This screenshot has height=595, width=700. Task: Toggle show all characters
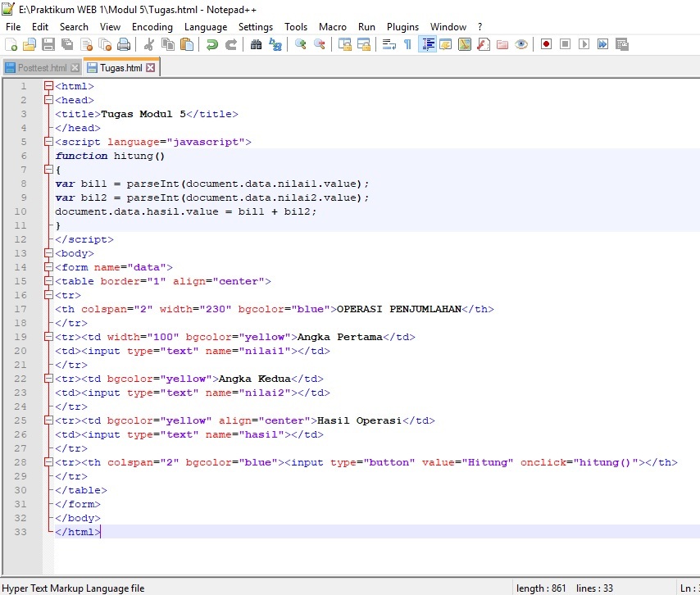click(407, 44)
